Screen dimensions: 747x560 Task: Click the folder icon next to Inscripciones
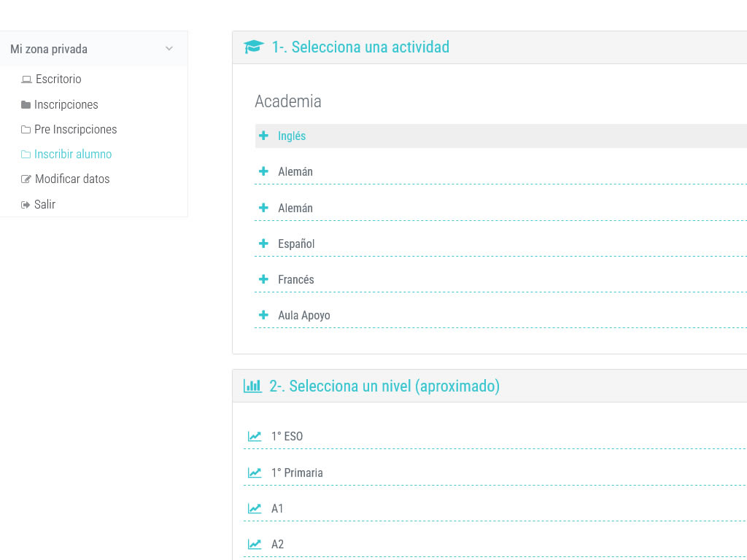pos(26,105)
